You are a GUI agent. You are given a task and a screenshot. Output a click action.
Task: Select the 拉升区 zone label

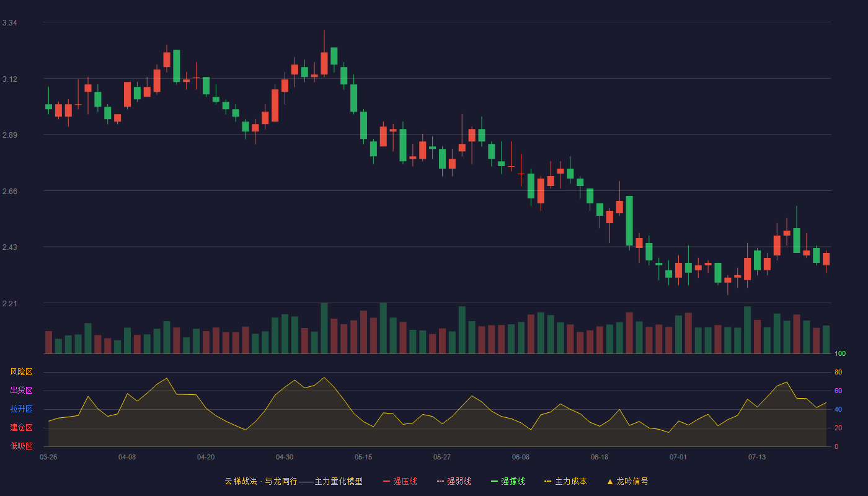(21, 409)
